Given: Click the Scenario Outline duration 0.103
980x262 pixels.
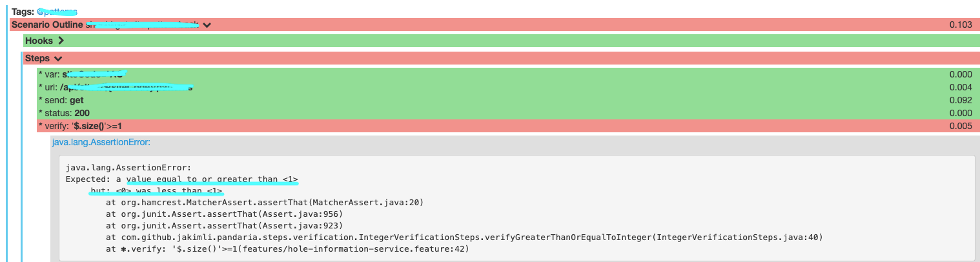Looking at the screenshot, I should tap(961, 25).
